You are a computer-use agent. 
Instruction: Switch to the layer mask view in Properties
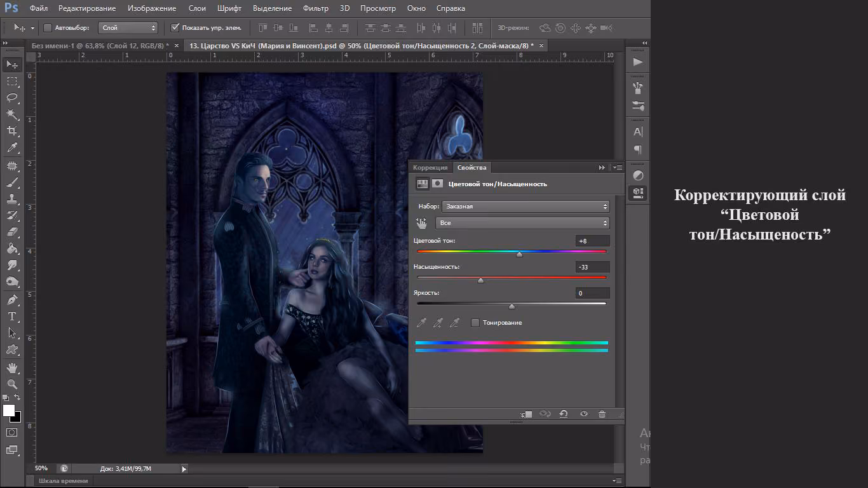(437, 184)
